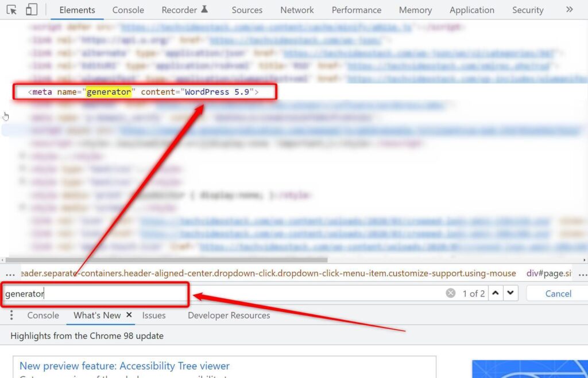The width and height of the screenshot is (588, 378).
Task: Toggle the device toolbar icon
Action: click(x=32, y=9)
